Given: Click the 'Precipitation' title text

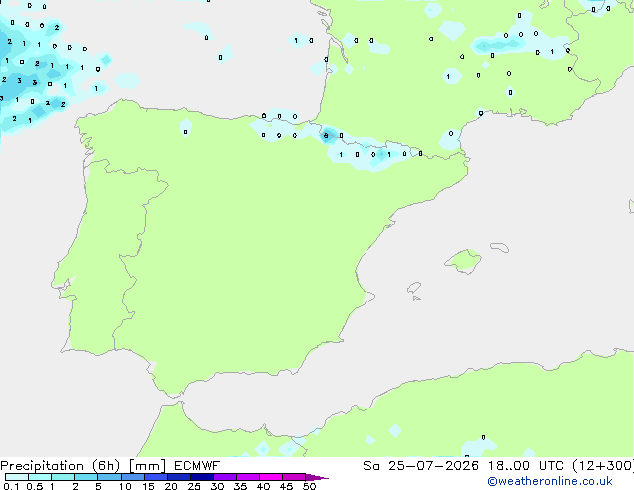Looking at the screenshot, I should (x=42, y=466).
